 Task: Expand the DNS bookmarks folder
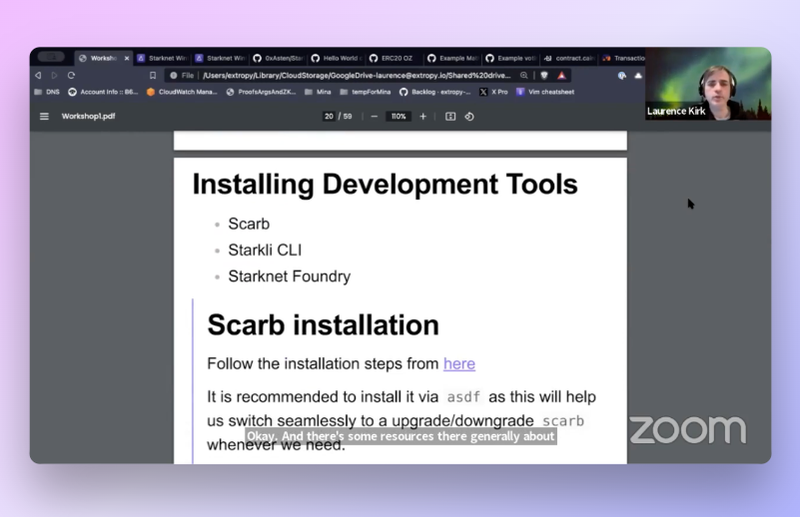click(x=46, y=92)
